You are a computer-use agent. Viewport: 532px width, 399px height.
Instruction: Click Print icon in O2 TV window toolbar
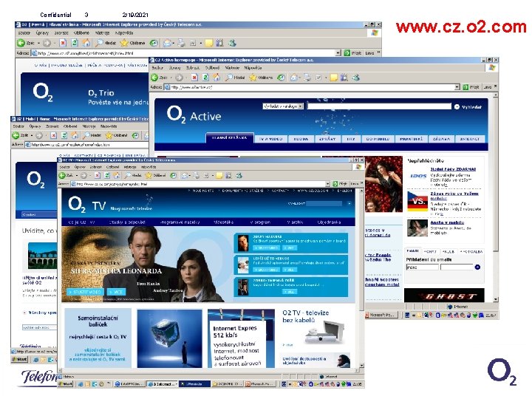[x=196, y=175]
